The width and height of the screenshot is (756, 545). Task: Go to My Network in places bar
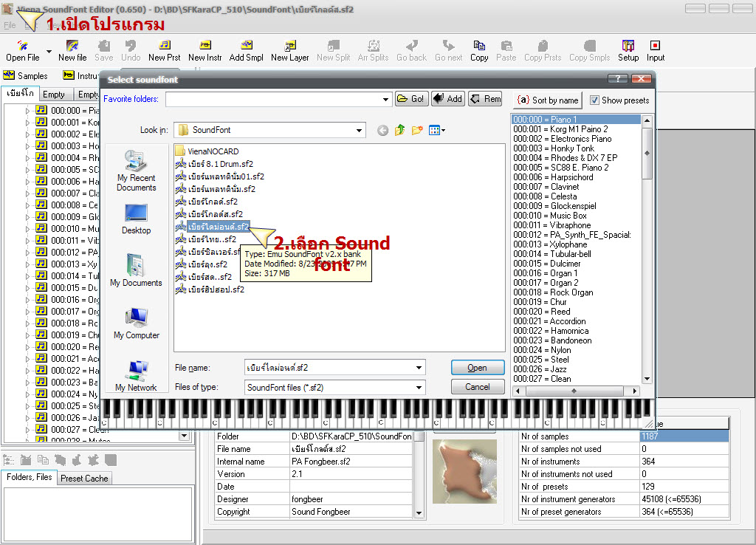(x=137, y=376)
